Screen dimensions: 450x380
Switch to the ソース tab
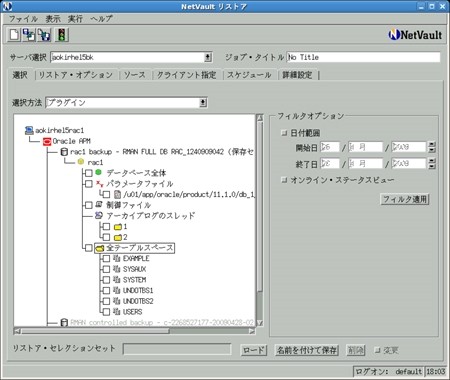[135, 75]
